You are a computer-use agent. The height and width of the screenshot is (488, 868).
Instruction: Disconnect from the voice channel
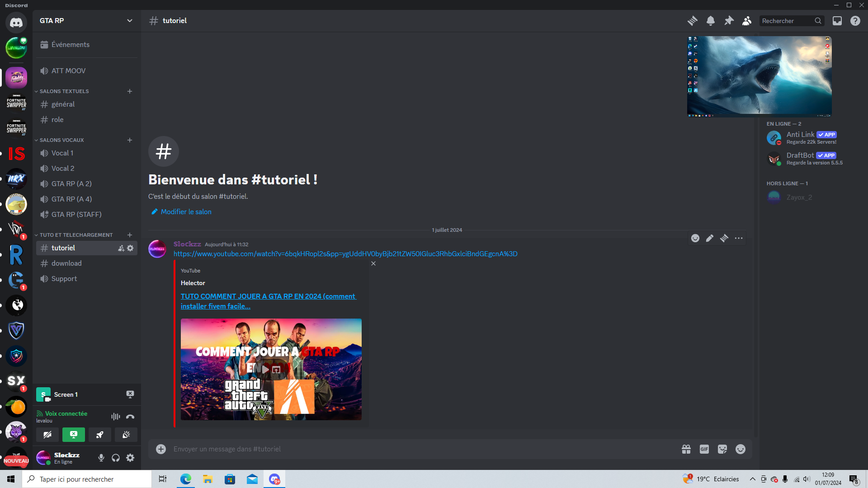tap(130, 417)
